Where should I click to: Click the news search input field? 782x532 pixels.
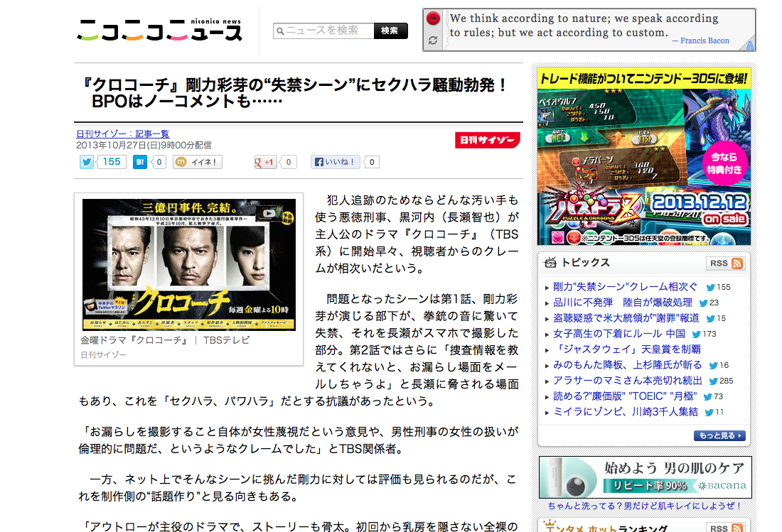pyautogui.click(x=323, y=31)
